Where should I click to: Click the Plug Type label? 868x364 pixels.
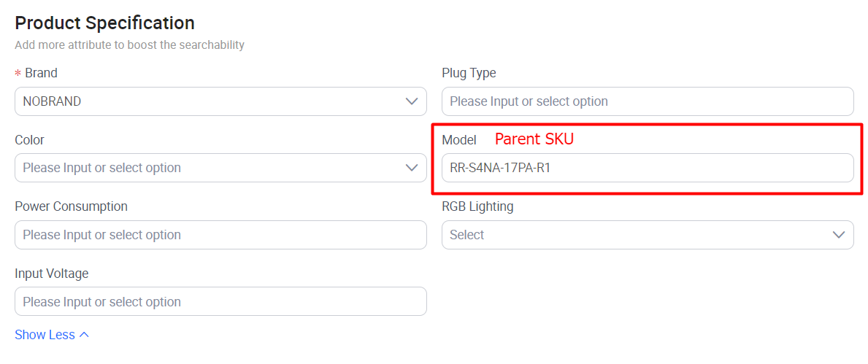[x=469, y=73]
